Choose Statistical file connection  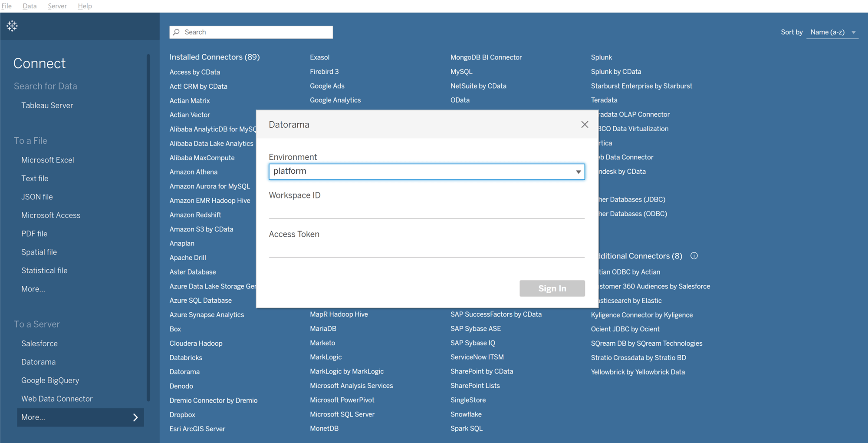click(x=44, y=271)
